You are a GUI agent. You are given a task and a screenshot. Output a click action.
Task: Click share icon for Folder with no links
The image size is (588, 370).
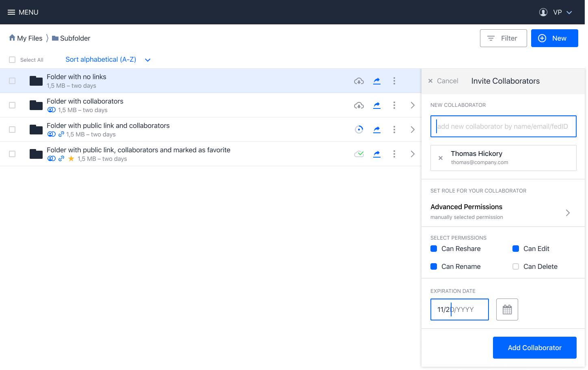[377, 81]
